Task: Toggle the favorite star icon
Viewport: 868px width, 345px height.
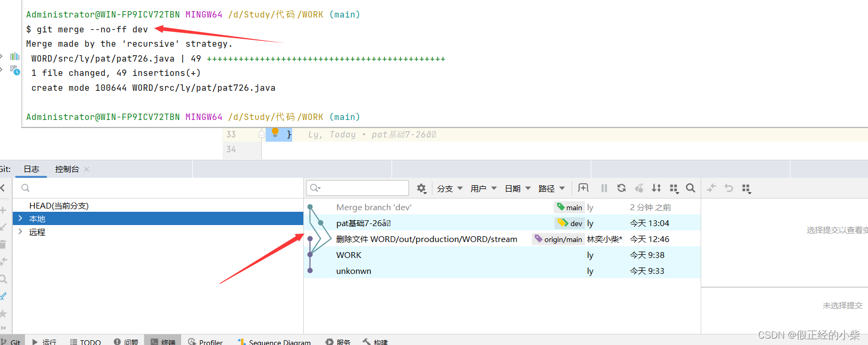Action: 3,313
